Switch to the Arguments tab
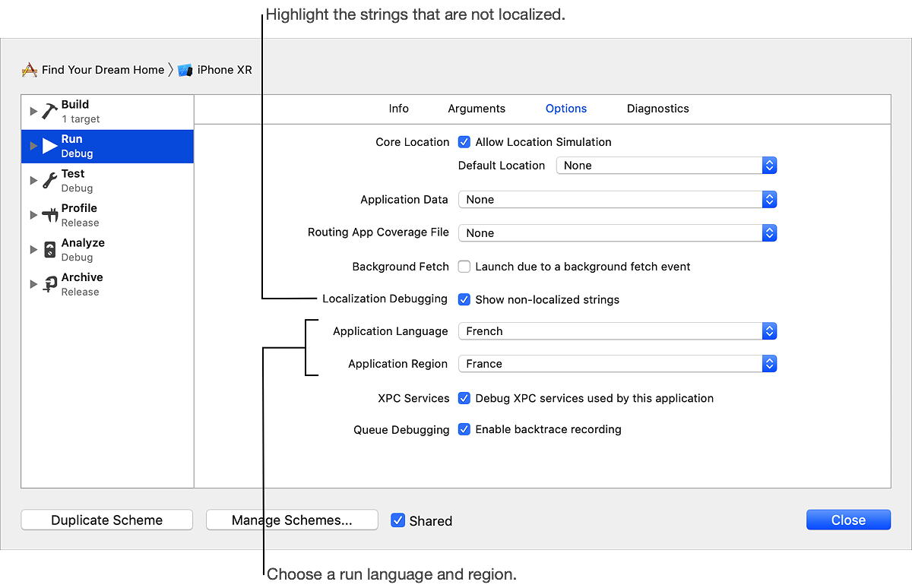This screenshot has height=588, width=912. tap(477, 109)
